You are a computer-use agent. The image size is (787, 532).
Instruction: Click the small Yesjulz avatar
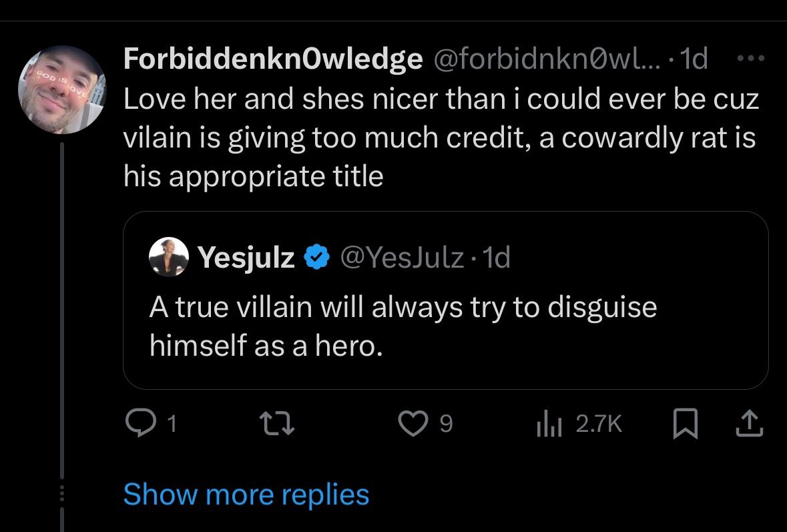point(166,257)
